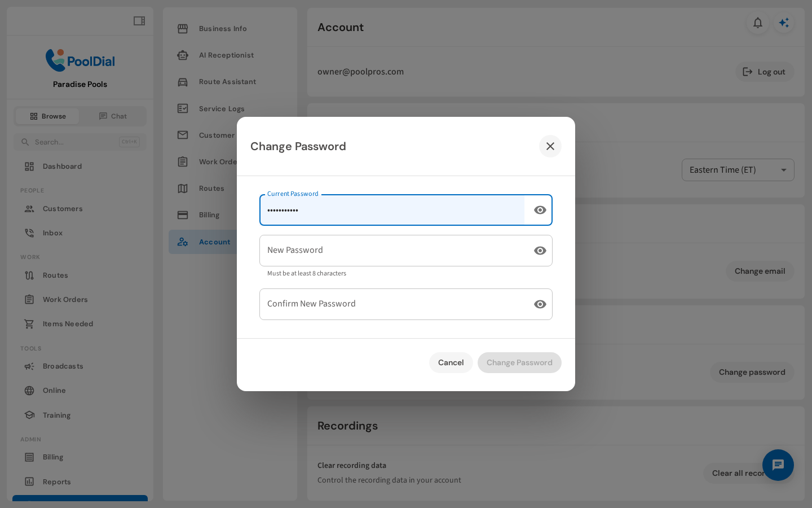Open Route Assistant settings

(x=230, y=82)
